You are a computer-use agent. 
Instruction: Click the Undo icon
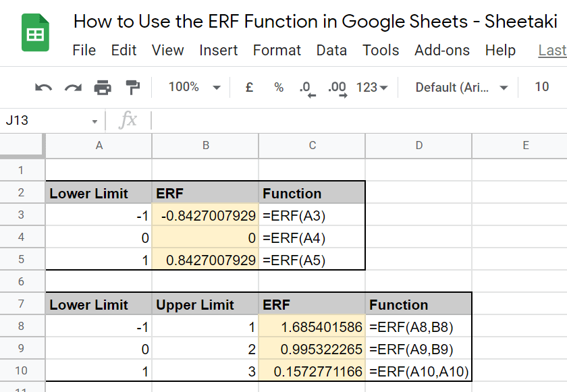(x=43, y=88)
